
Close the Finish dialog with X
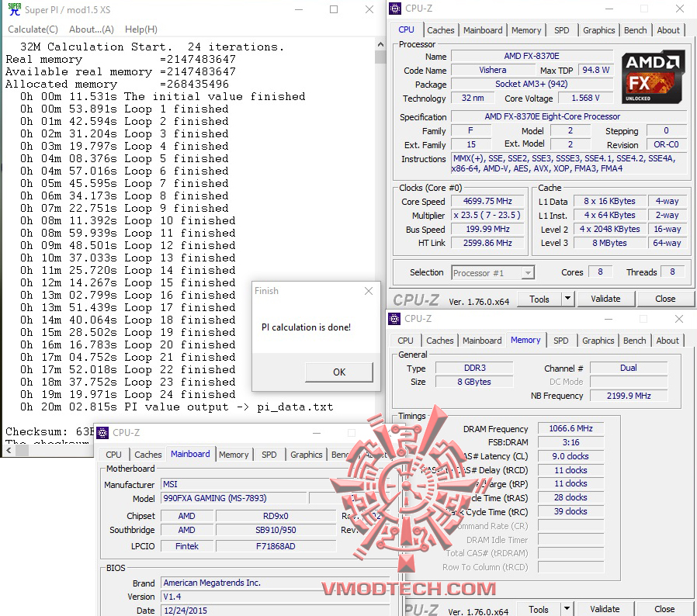(x=369, y=291)
